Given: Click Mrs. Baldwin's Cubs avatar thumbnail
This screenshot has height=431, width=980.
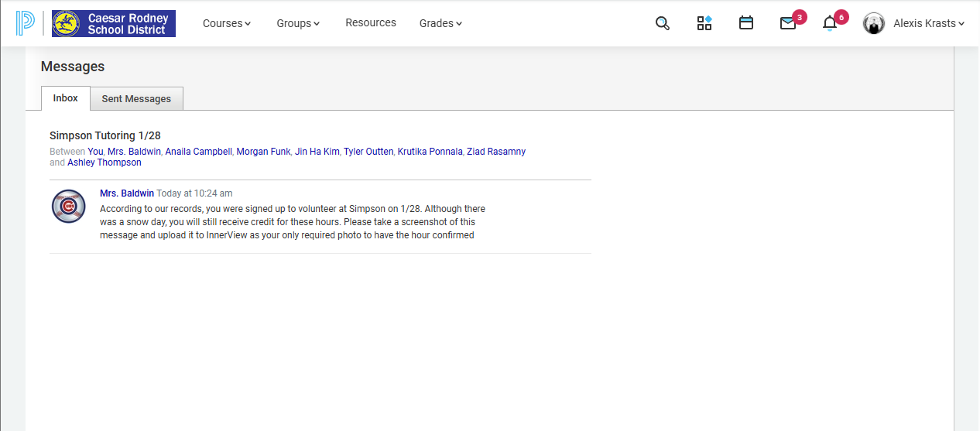Looking at the screenshot, I should pyautogui.click(x=68, y=206).
